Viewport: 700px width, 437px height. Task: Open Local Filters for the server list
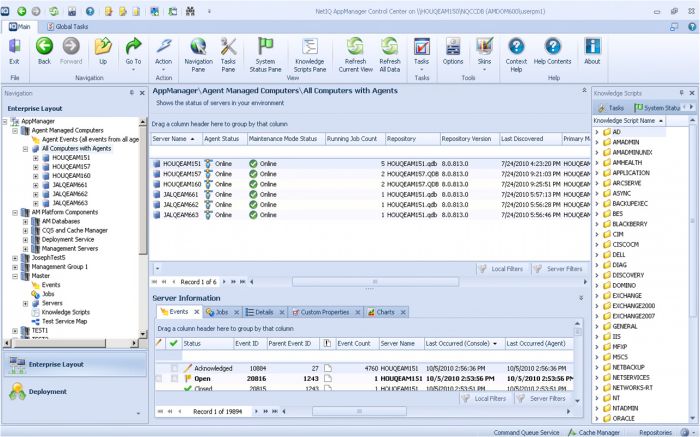[x=501, y=269]
